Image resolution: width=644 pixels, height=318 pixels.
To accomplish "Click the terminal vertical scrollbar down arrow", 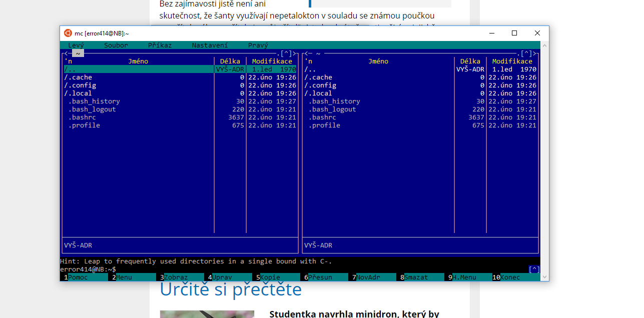I will point(545,277).
